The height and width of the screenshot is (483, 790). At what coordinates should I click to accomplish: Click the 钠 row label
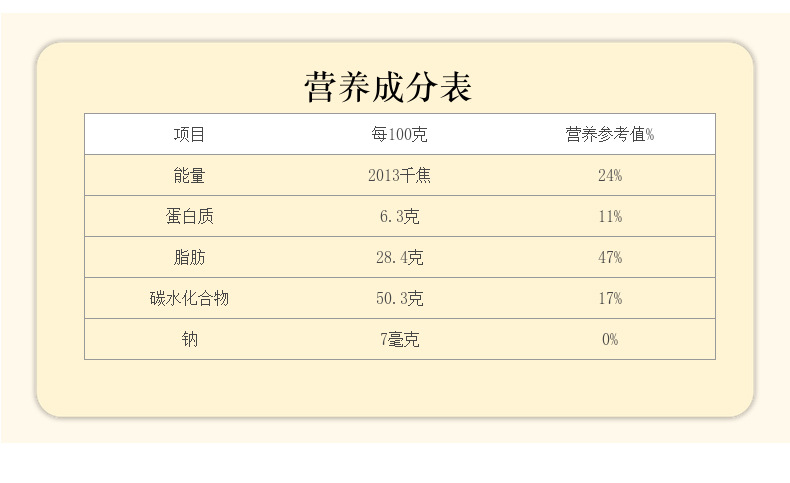coord(189,340)
